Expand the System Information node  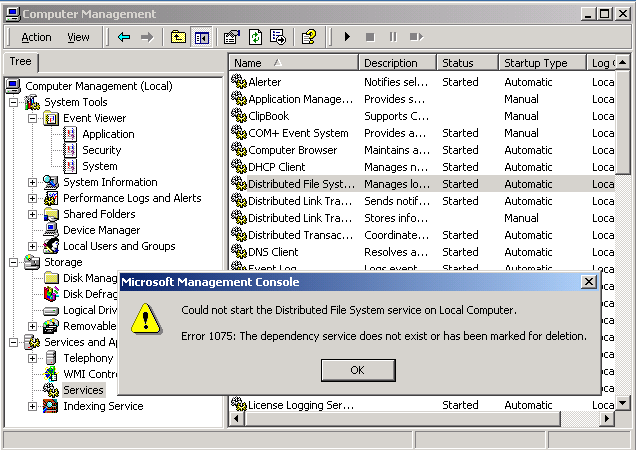[x=32, y=183]
